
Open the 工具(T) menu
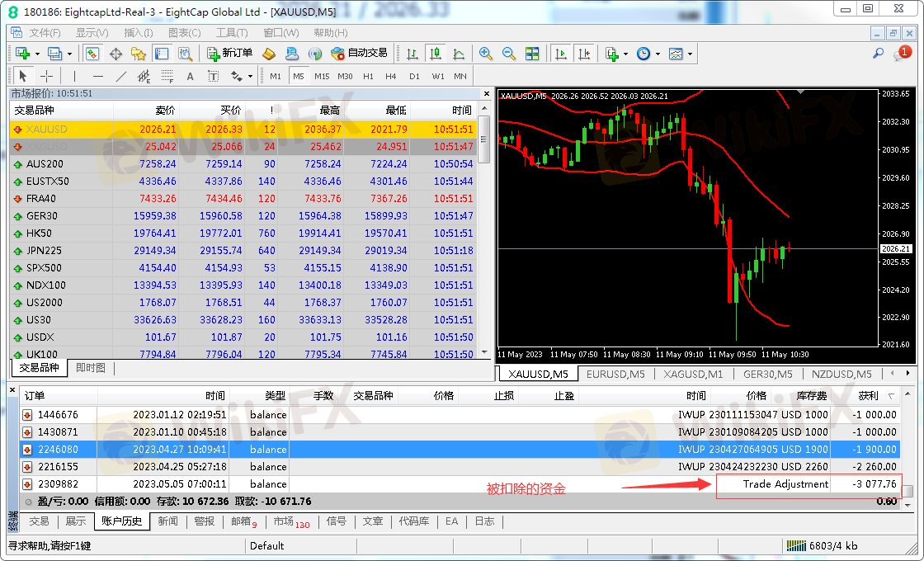tap(232, 33)
